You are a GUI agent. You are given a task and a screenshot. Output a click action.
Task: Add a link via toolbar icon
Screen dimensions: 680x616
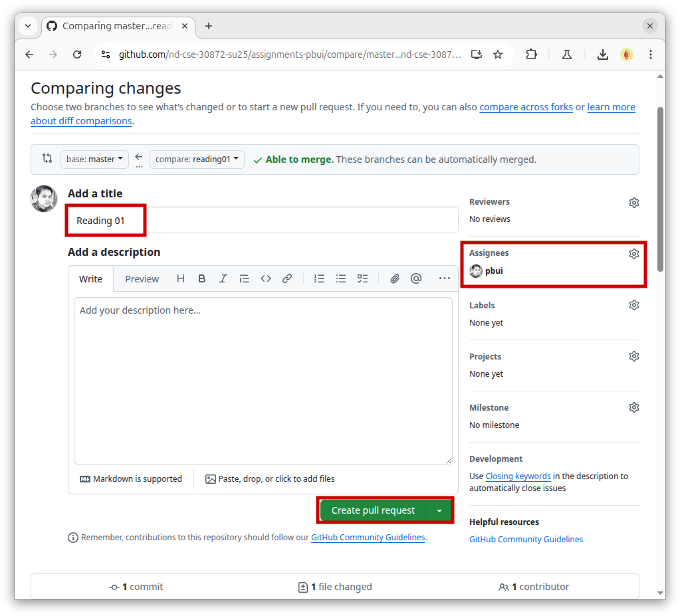287,278
